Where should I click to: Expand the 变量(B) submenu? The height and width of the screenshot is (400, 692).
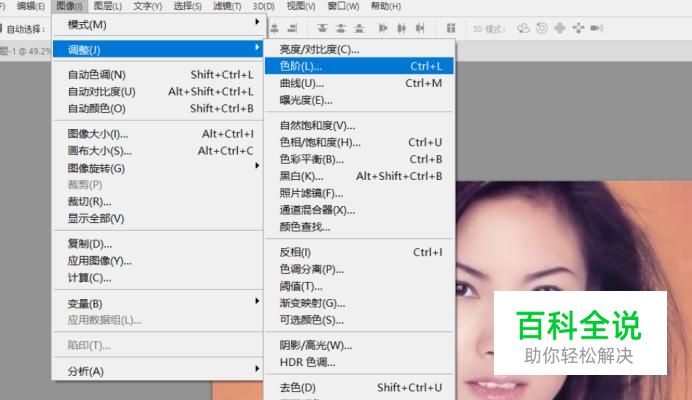click(x=158, y=303)
